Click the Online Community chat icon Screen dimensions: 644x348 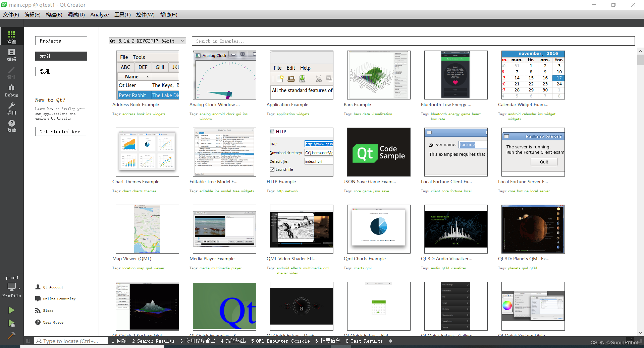38,299
